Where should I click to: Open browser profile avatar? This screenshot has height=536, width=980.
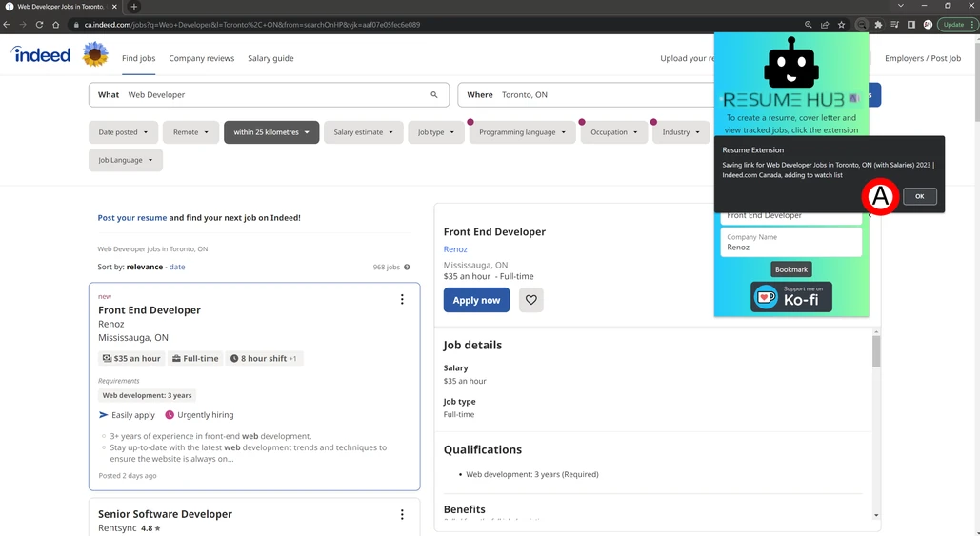(x=928, y=25)
